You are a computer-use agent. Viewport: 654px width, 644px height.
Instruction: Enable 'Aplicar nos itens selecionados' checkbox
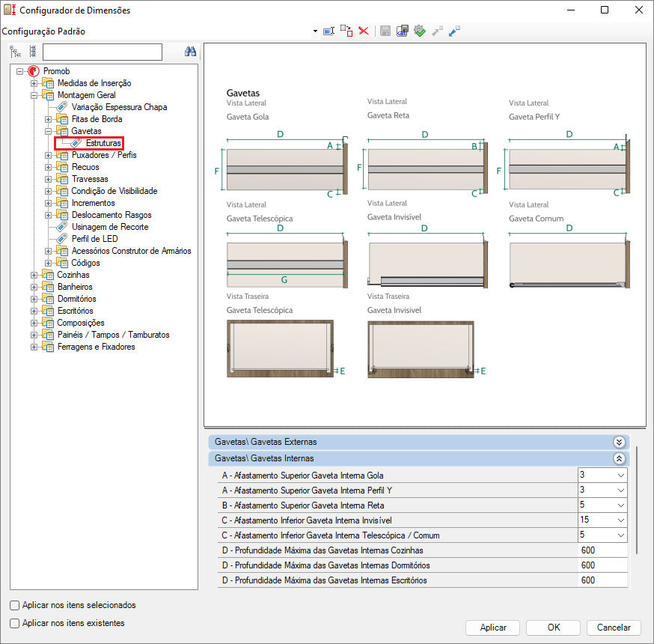15,605
